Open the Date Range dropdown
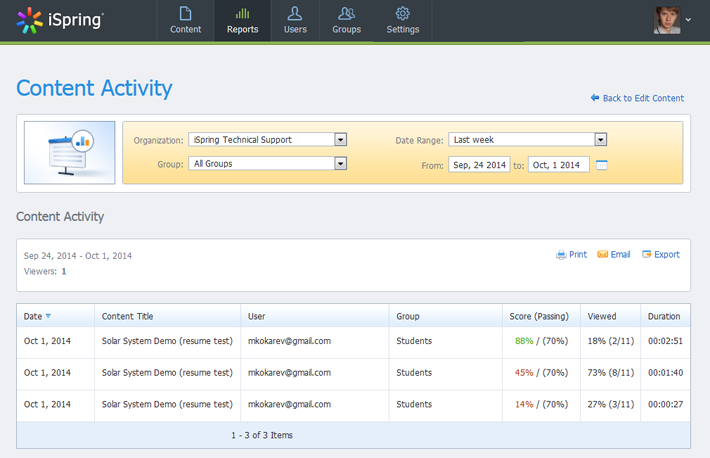 528,140
